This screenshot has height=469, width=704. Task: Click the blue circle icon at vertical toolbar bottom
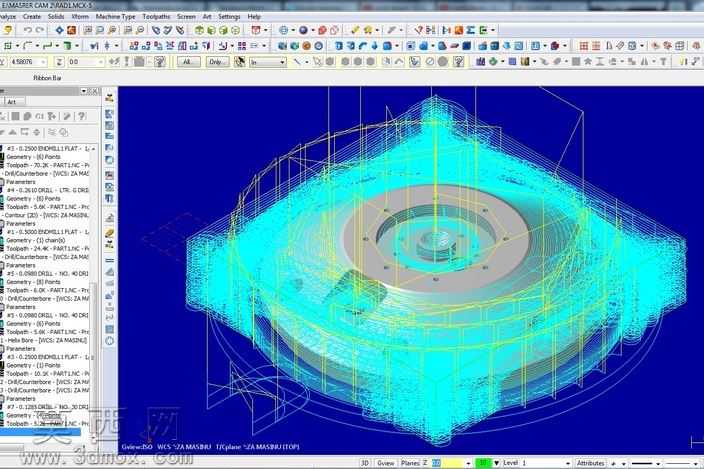tap(110, 341)
